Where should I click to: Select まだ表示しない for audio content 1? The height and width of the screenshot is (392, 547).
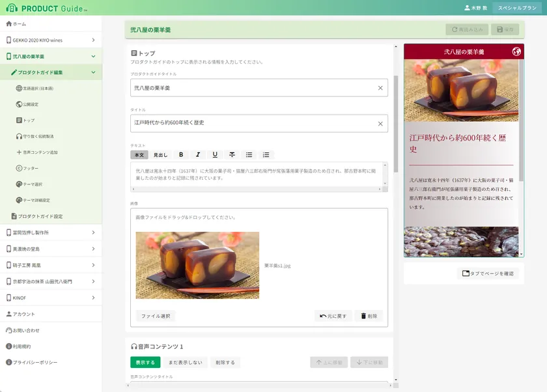[x=185, y=362]
